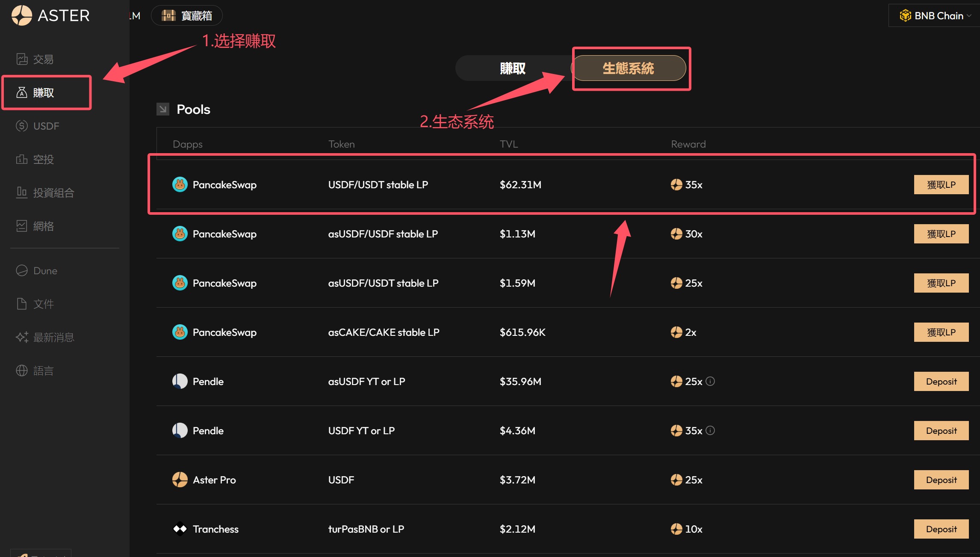The image size is (980, 557).
Task: Click Pendle icon in USDF YT row
Action: (x=180, y=430)
